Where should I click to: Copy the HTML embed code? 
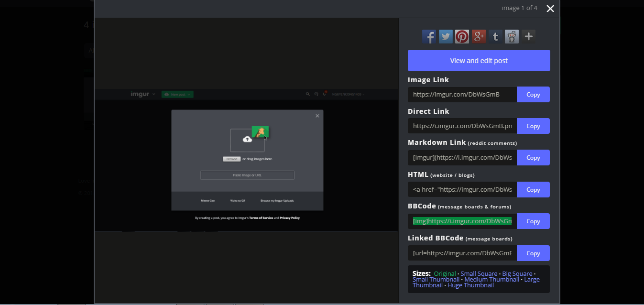(533, 190)
